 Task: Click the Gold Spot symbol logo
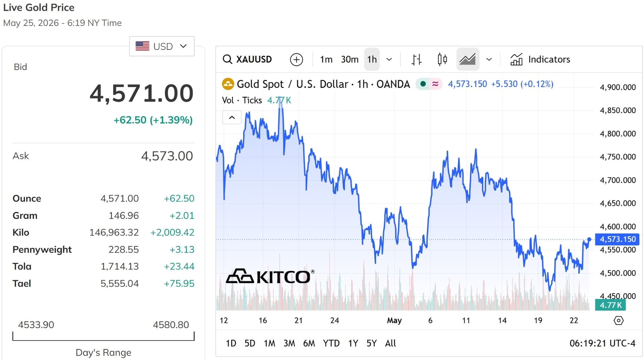coord(228,84)
